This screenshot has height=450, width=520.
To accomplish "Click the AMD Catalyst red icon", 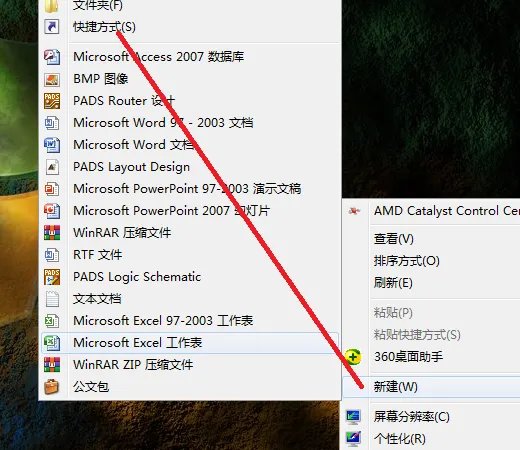I will (354, 211).
